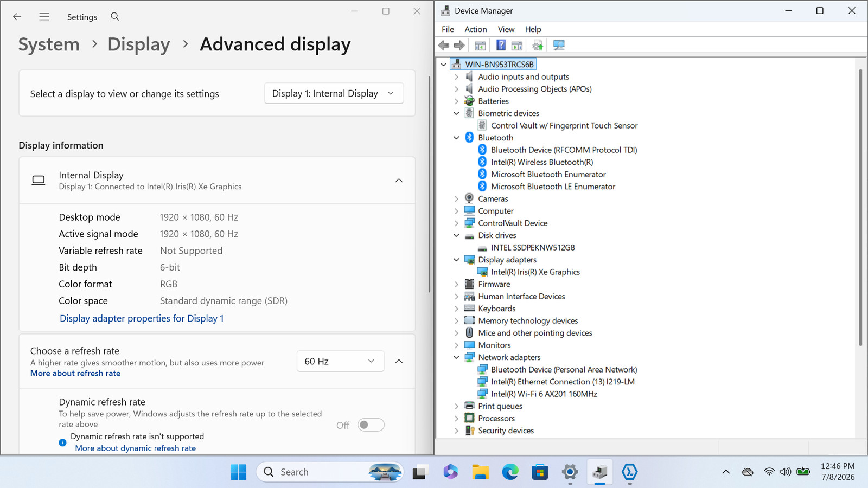Open the Settings hamburger navigation menu
The width and height of the screenshot is (868, 488).
point(44,17)
